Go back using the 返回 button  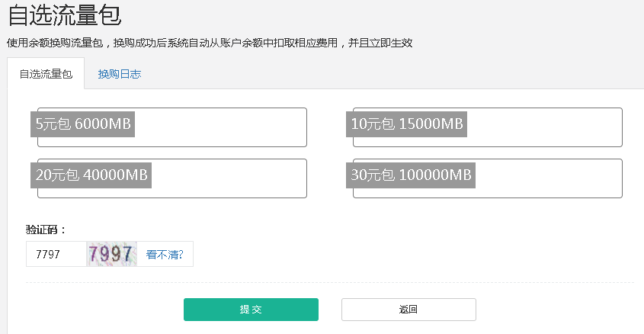(409, 310)
